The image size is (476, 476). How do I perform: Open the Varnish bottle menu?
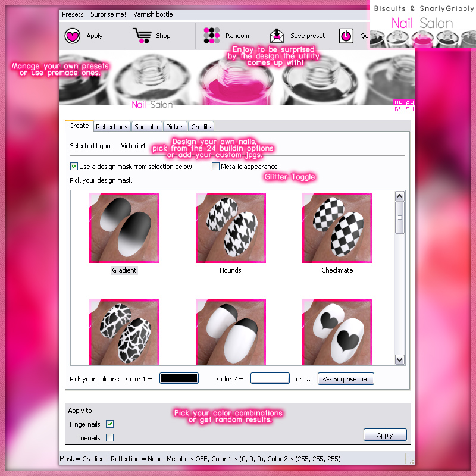pyautogui.click(x=153, y=14)
